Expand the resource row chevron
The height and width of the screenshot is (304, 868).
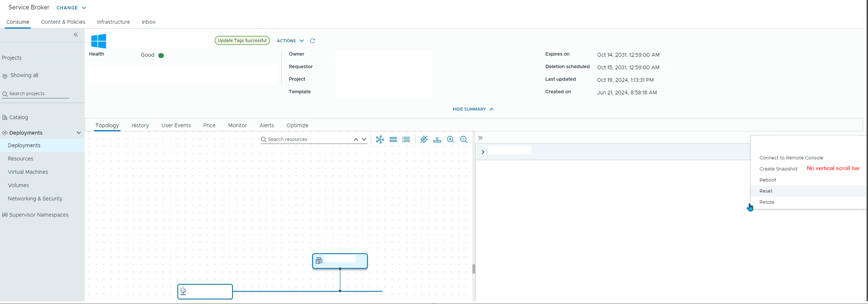point(483,152)
